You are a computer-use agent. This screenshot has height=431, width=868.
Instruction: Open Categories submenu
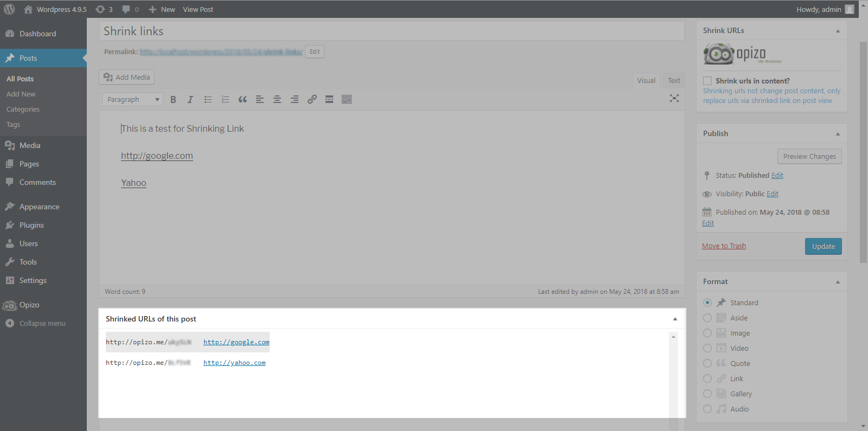pos(23,109)
